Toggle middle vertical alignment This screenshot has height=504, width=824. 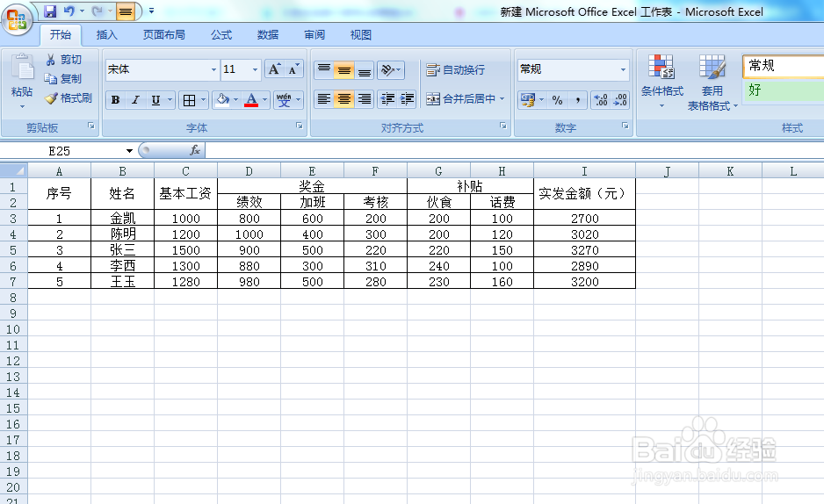click(344, 70)
